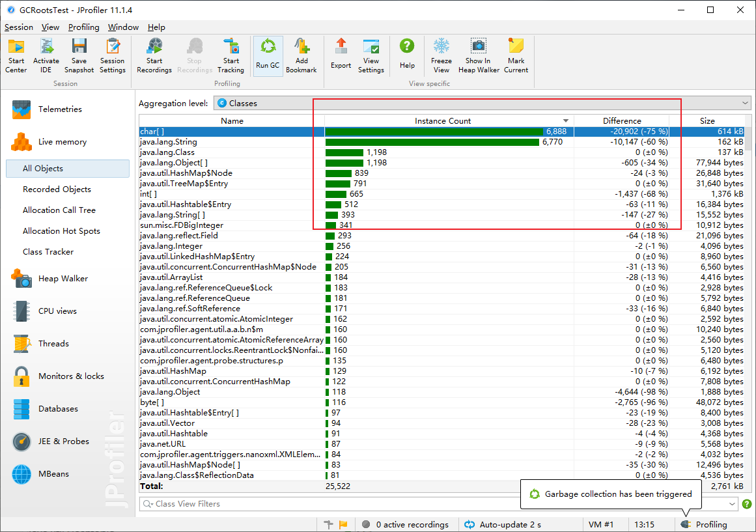Screen dimensions: 756x532
Task: Select java.net.URL row
Action: point(441,444)
